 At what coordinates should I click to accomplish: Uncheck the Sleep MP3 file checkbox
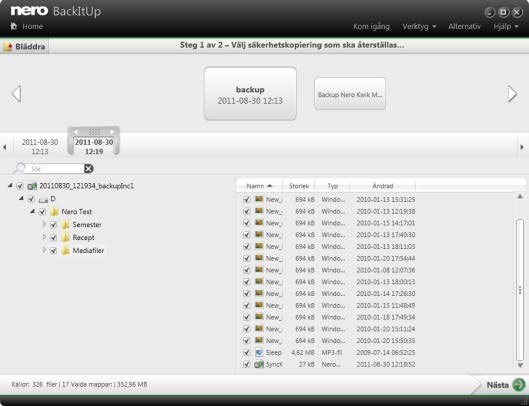tap(247, 353)
